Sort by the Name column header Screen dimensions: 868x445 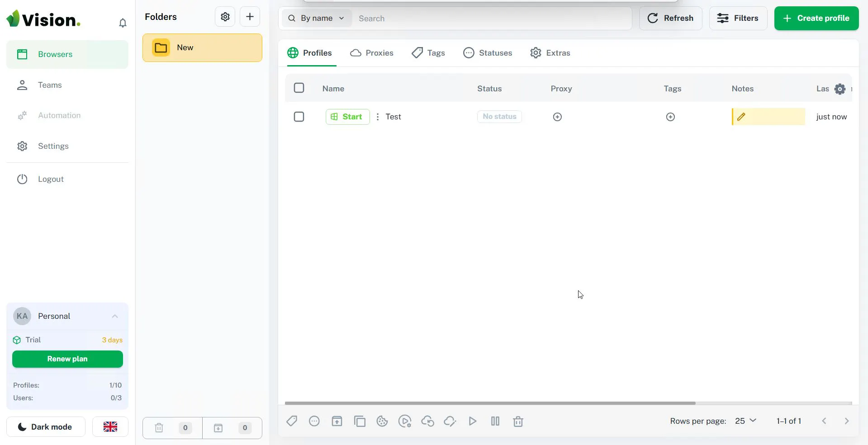coord(333,89)
